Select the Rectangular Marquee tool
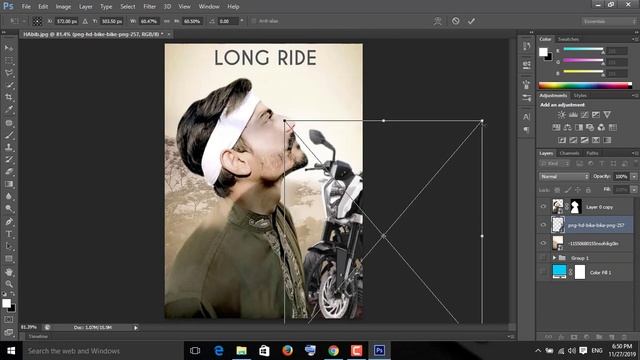This screenshot has width=640, height=360. tap(9, 60)
